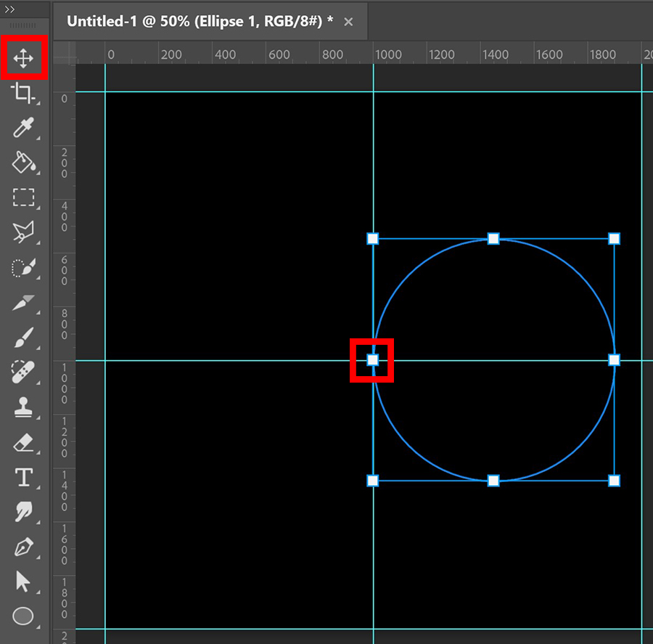
Task: Click the 400 mark on horizontal ruler
Action: [226, 54]
